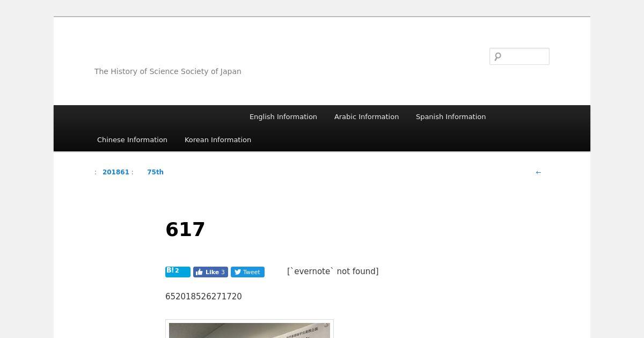Open Arabic Information menu item
This screenshot has height=338, width=644.
point(367,116)
